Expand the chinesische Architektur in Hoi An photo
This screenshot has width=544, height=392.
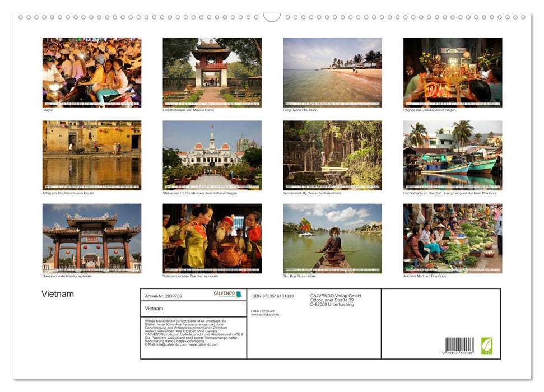pos(92,239)
